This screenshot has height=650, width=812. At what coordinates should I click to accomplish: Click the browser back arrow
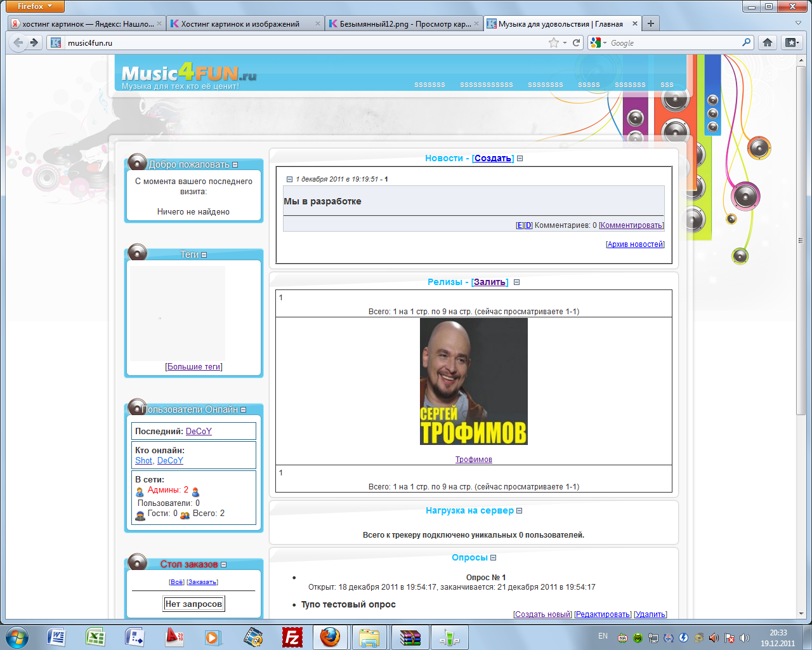pos(18,43)
